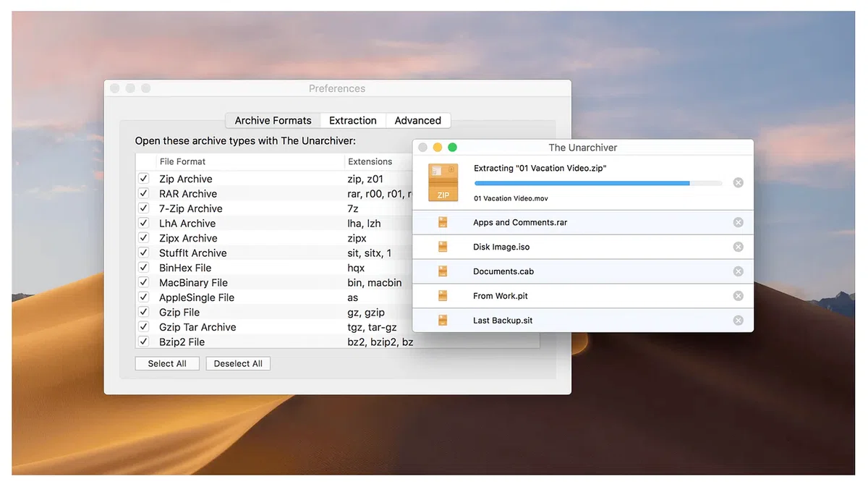Disable the Zipx Archive checkbox
This screenshot has width=868, height=487.
point(143,238)
